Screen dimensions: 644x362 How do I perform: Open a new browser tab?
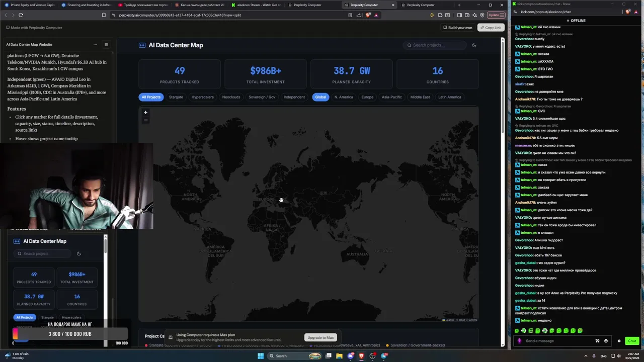point(459,5)
